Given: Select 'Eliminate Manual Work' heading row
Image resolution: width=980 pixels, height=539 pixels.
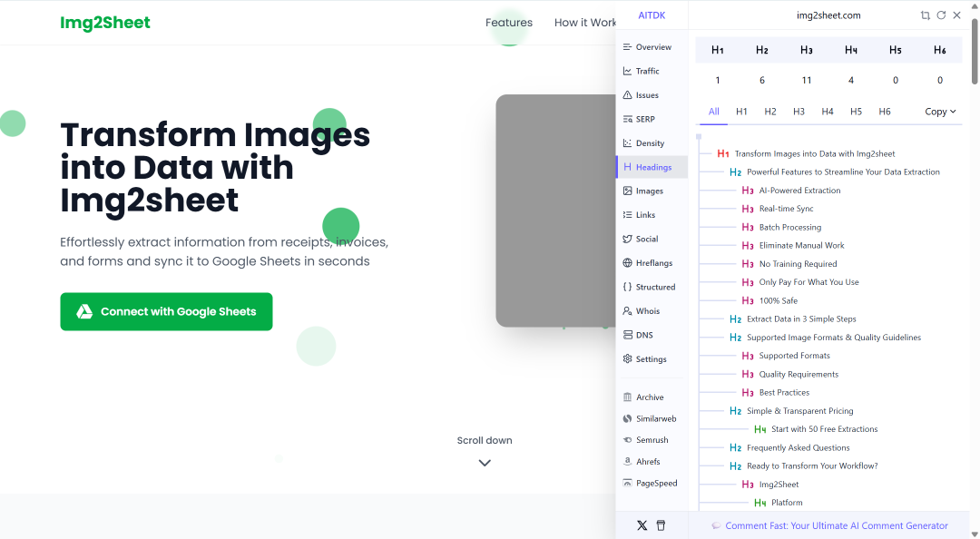Looking at the screenshot, I should (793, 246).
